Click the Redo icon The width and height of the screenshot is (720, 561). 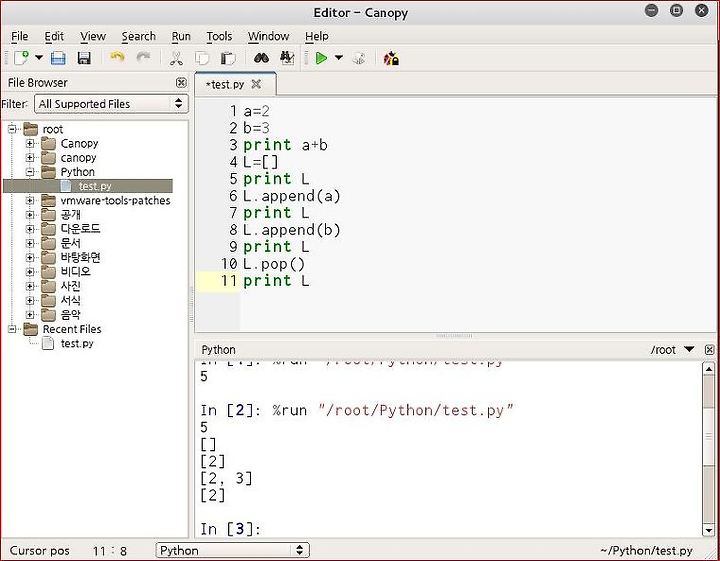pos(144,57)
